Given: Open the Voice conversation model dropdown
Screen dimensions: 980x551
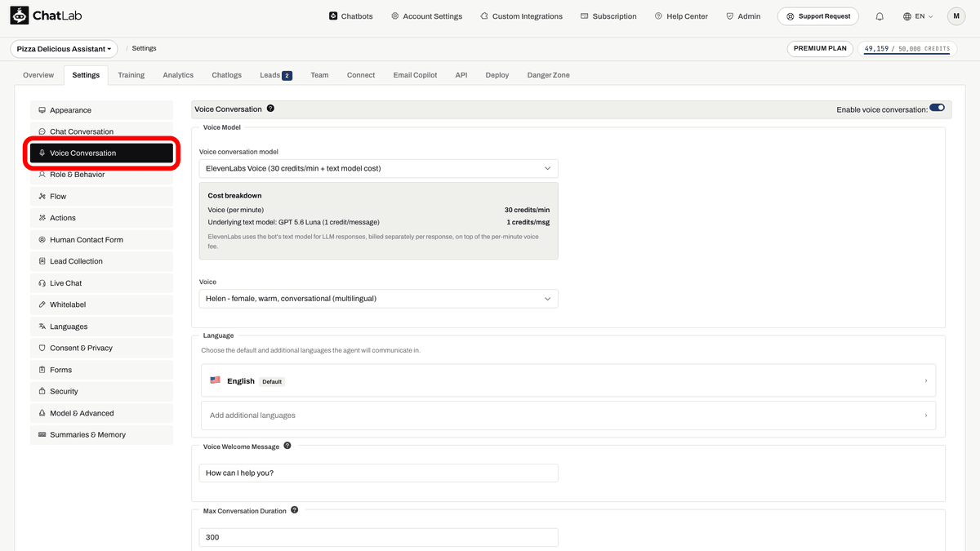Looking at the screenshot, I should [379, 168].
